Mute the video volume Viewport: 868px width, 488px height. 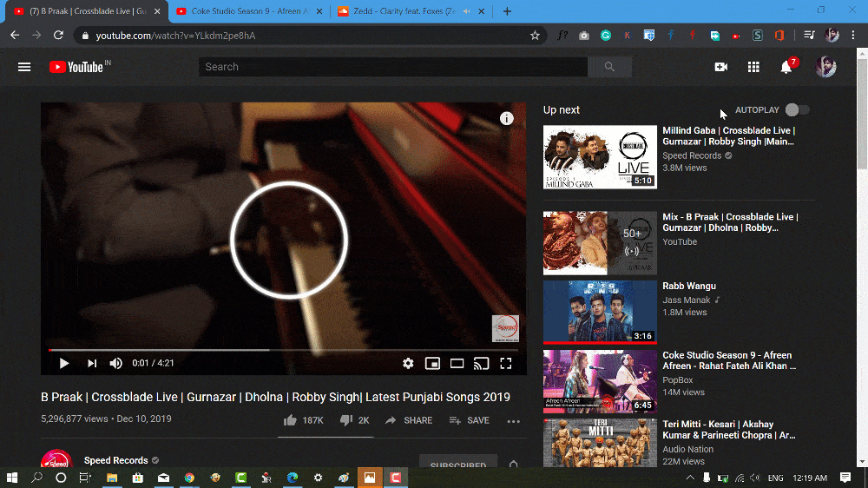(115, 363)
